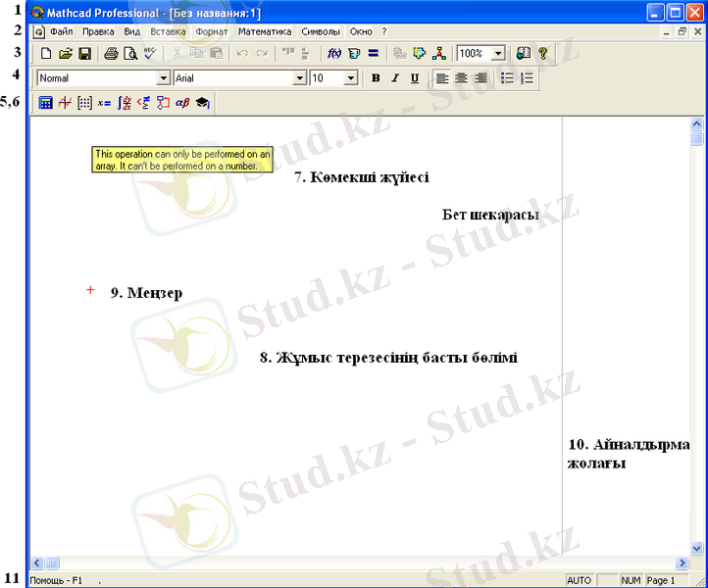Open the Calculus palette integral icon
Screen dimensions: 708x588
[x=125, y=103]
